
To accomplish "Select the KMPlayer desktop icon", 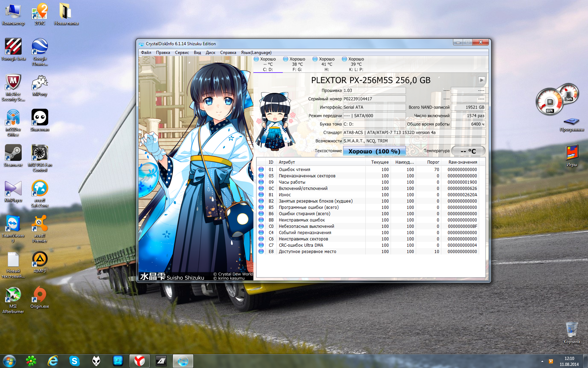I will point(13,191).
